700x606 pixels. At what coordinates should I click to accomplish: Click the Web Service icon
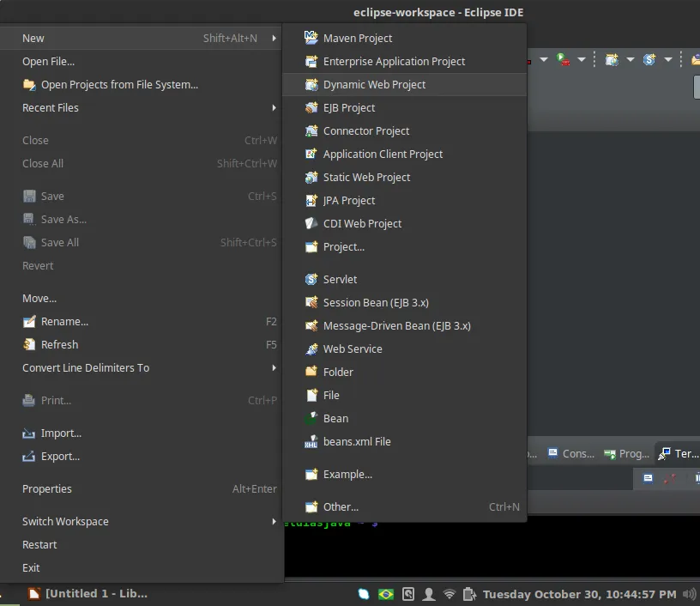pos(311,348)
